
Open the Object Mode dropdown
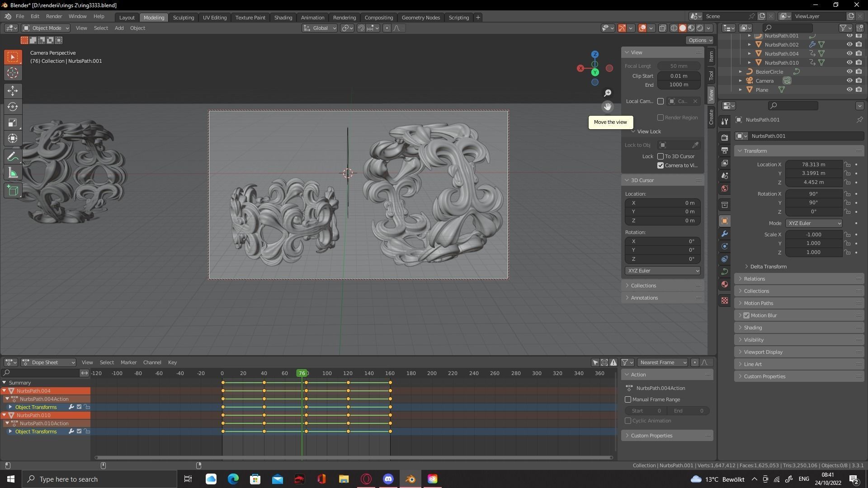click(46, 28)
